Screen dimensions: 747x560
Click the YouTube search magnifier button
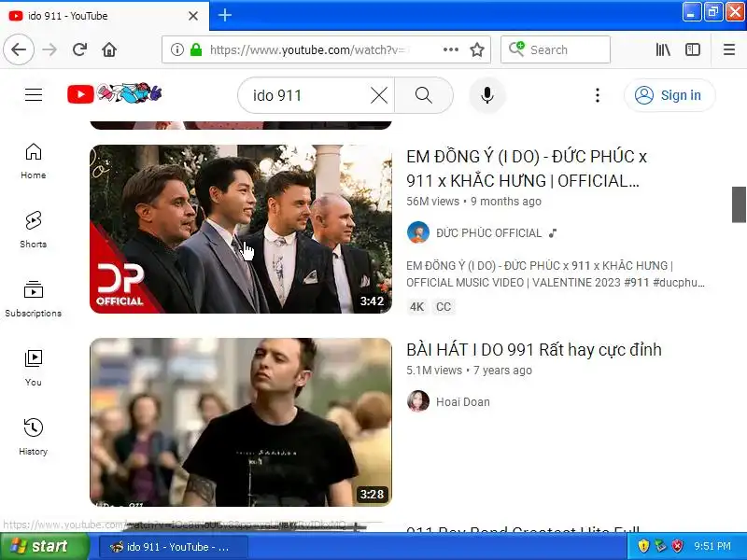click(x=424, y=95)
